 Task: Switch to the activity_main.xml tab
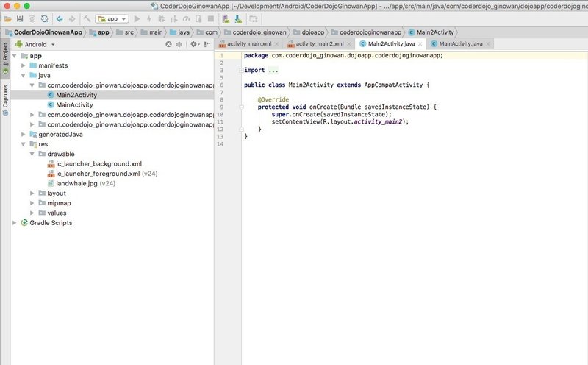point(249,43)
